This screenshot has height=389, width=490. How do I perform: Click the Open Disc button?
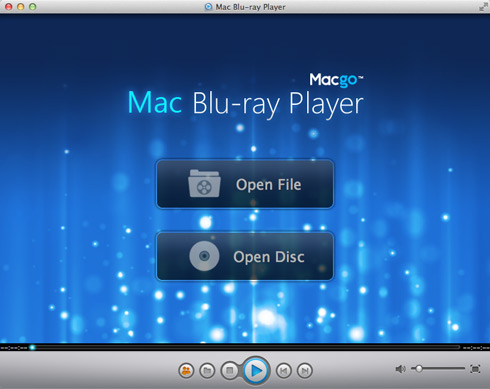click(245, 256)
